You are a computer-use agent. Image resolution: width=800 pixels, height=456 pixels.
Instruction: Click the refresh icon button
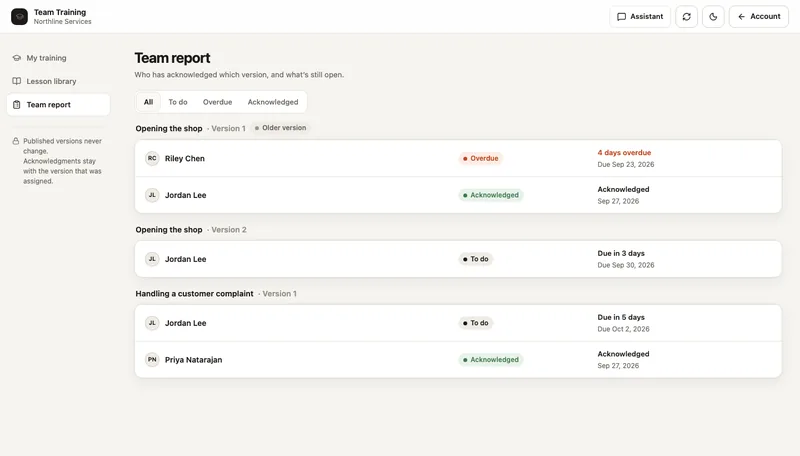686,16
